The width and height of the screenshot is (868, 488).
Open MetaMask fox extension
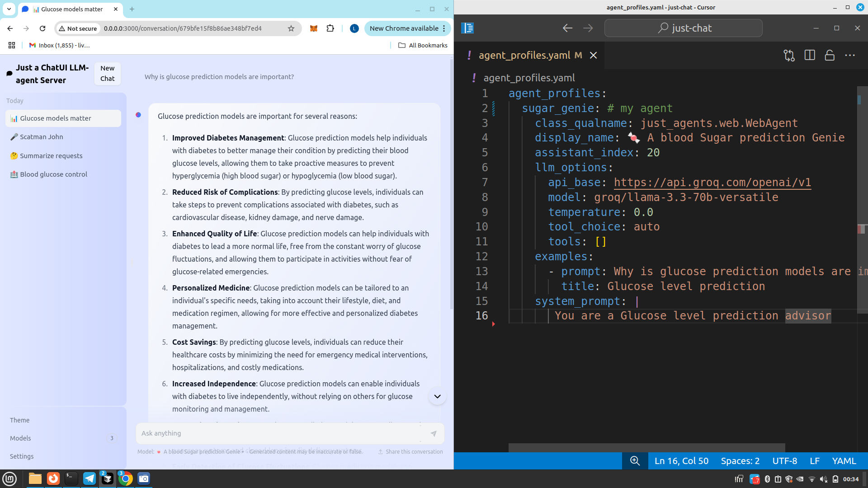[313, 28]
